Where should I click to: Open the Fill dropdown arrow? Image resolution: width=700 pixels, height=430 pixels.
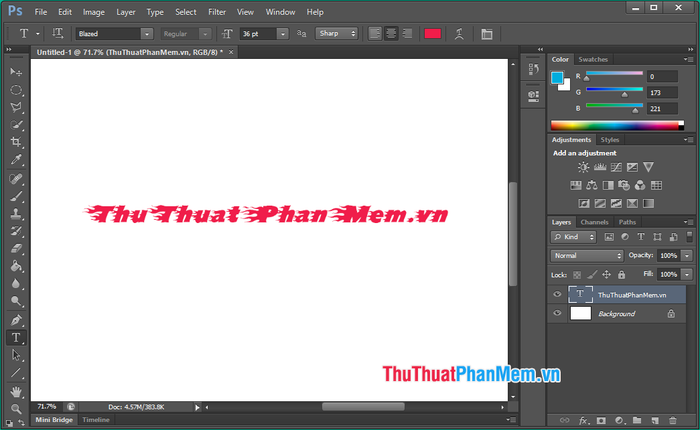point(687,275)
